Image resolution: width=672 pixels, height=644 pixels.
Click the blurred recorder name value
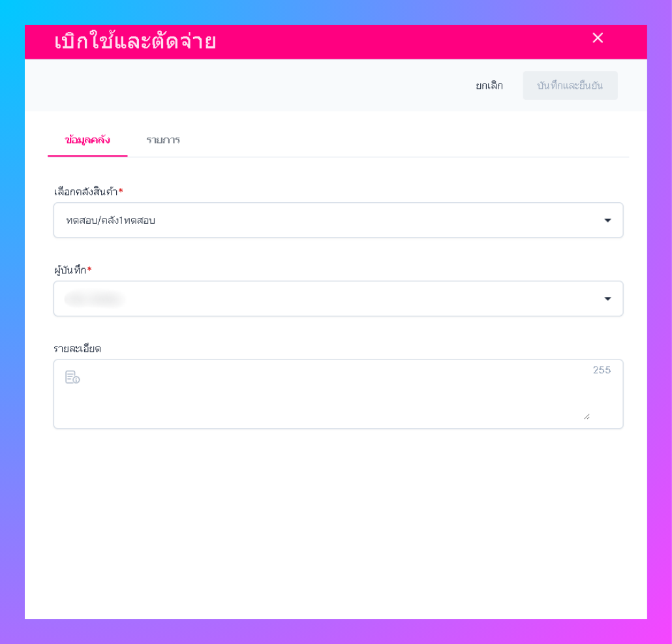click(95, 299)
